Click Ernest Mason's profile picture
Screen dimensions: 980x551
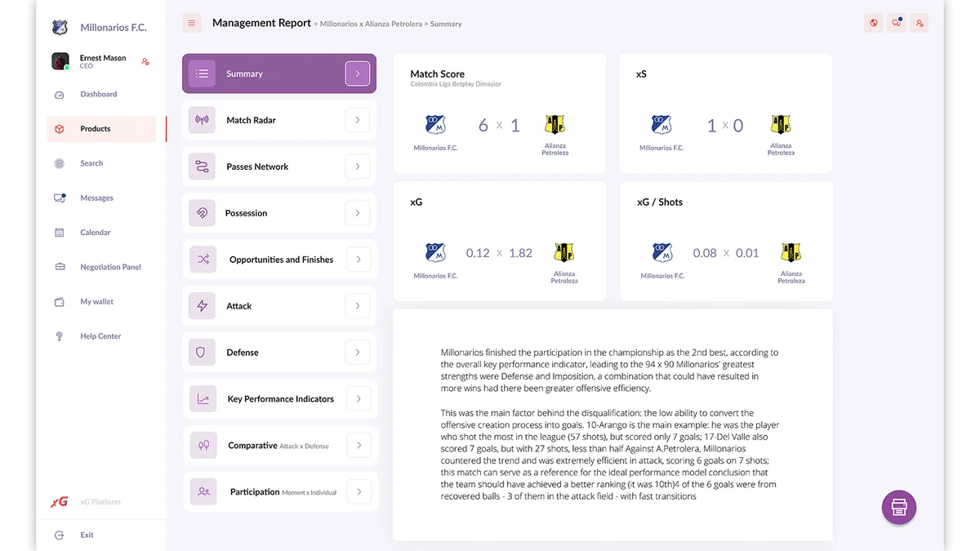click(60, 60)
